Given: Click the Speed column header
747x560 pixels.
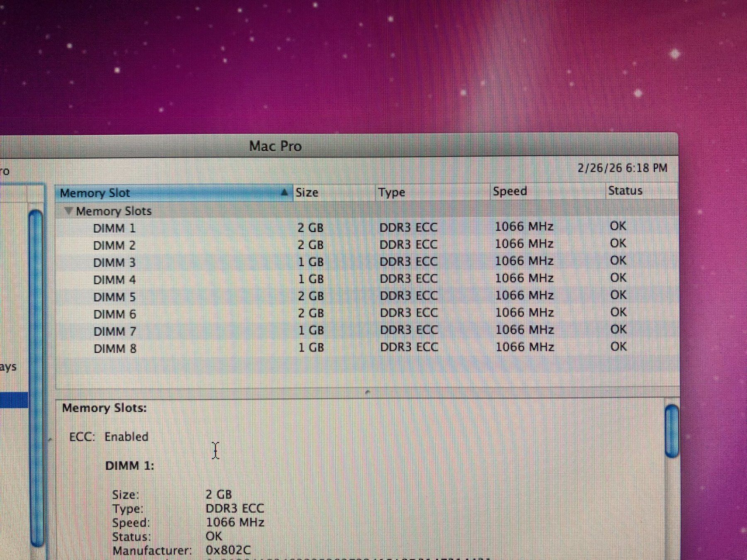Looking at the screenshot, I should [x=548, y=191].
